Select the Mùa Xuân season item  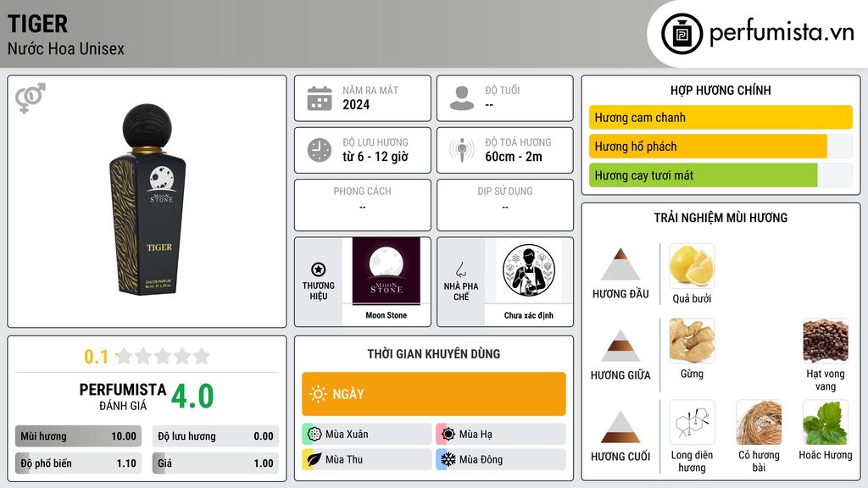click(367, 435)
